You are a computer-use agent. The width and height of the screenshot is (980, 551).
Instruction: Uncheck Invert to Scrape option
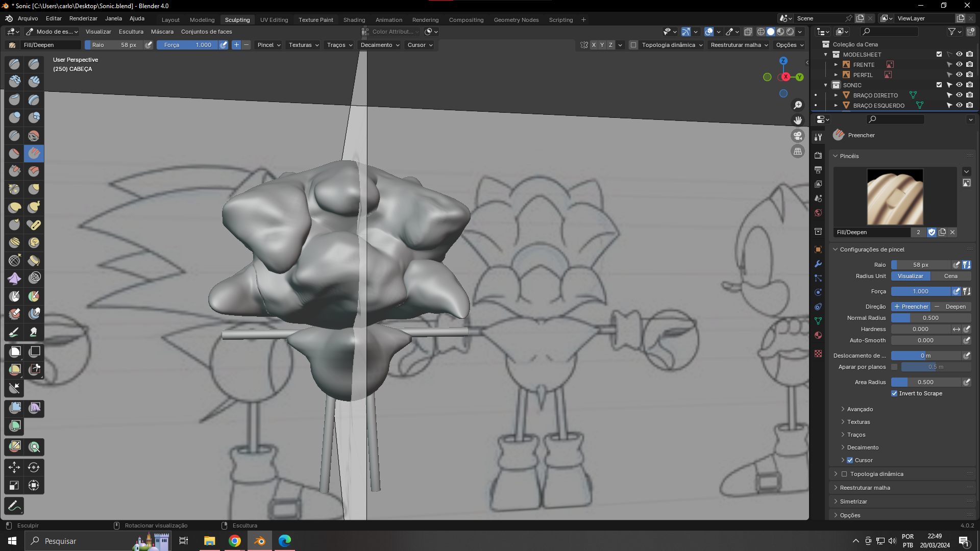coord(894,393)
